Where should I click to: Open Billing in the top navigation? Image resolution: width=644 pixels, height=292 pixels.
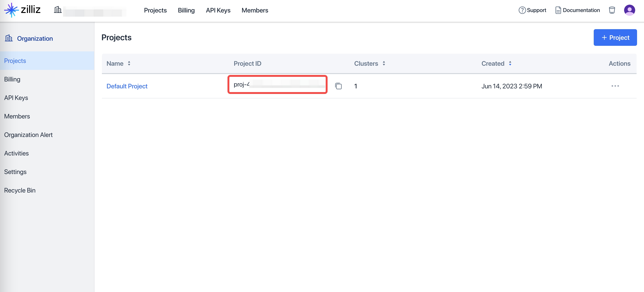[186, 10]
